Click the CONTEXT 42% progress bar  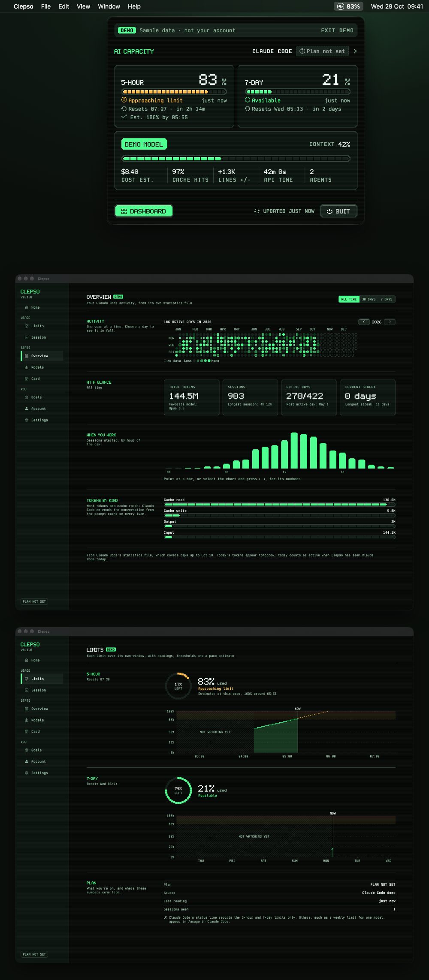point(236,159)
